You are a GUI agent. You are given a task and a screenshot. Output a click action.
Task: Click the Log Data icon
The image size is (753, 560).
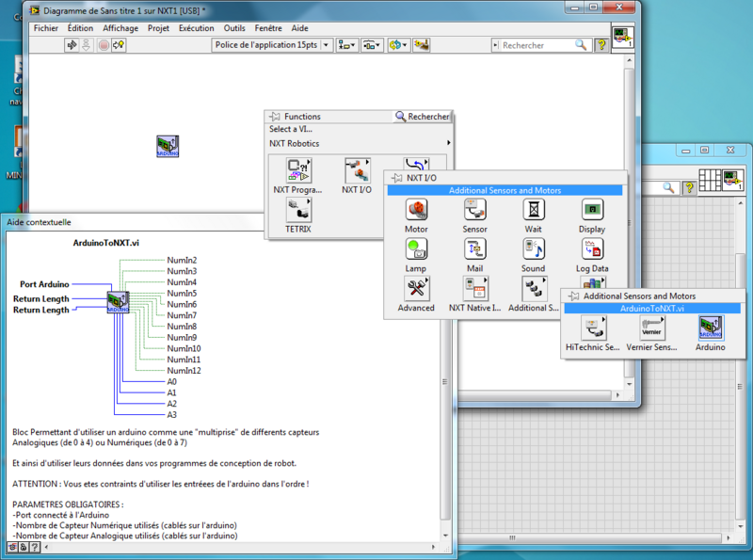[x=591, y=249]
